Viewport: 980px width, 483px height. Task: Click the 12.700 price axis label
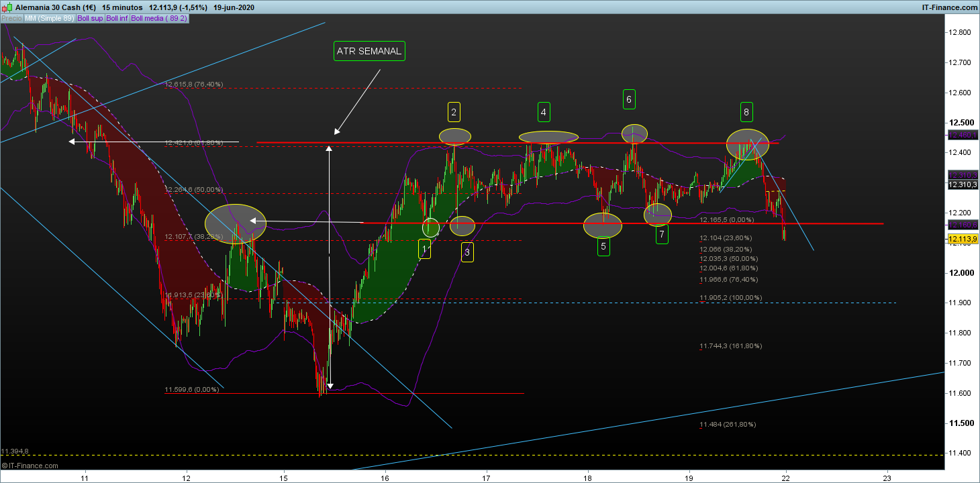tap(961, 62)
